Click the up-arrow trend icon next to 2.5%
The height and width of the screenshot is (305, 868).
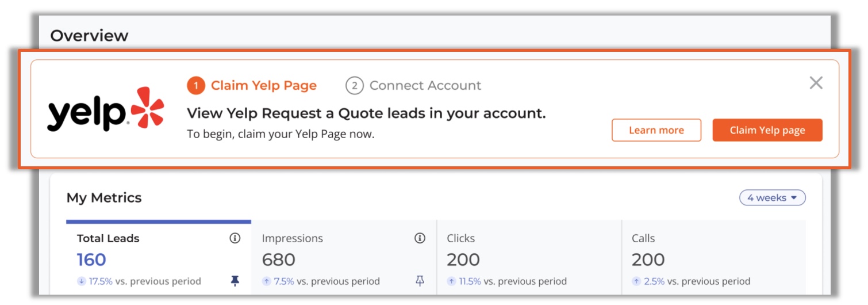pos(636,281)
